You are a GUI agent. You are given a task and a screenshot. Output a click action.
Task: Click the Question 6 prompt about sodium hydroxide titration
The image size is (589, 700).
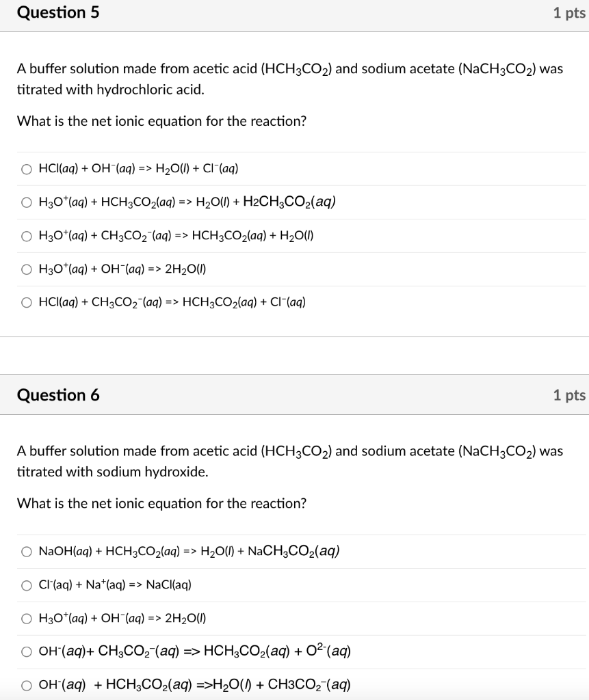tap(290, 461)
